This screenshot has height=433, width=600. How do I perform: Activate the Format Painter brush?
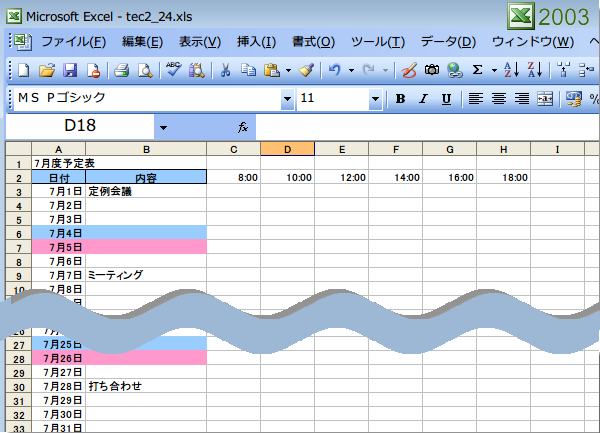306,70
